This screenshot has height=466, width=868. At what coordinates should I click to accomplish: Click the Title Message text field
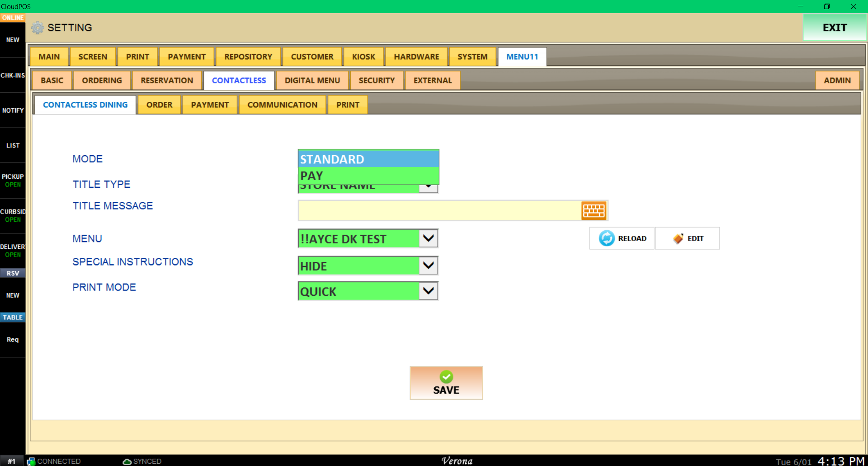439,211
